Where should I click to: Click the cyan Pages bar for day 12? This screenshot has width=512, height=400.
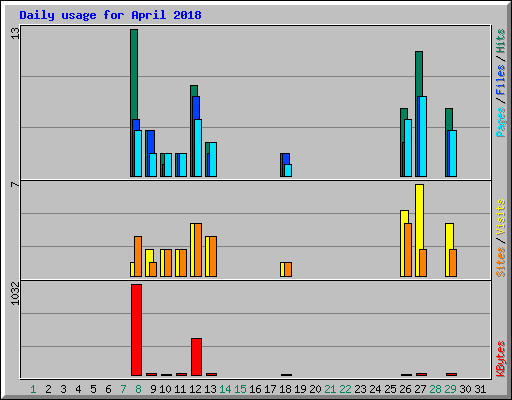[198, 148]
